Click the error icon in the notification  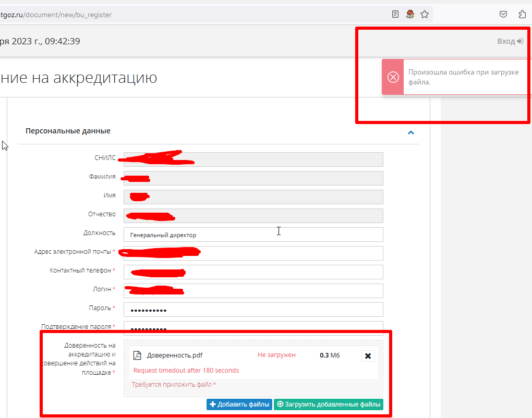point(393,77)
